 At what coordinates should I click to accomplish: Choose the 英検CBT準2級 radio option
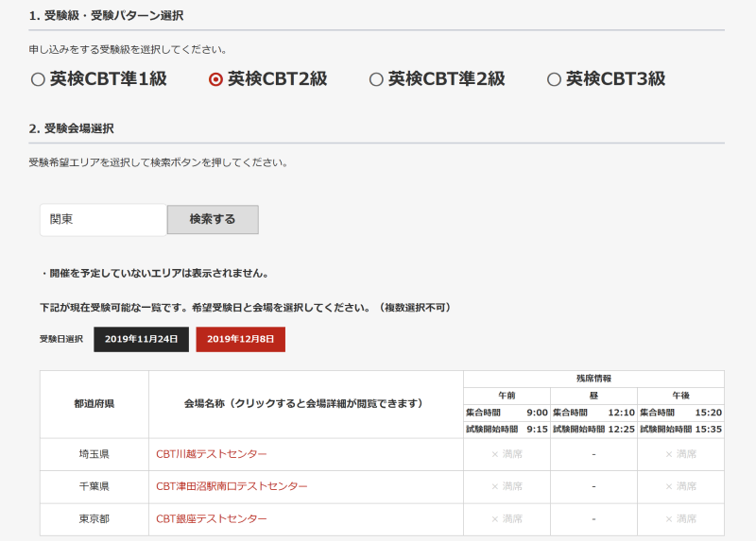pyautogui.click(x=376, y=79)
